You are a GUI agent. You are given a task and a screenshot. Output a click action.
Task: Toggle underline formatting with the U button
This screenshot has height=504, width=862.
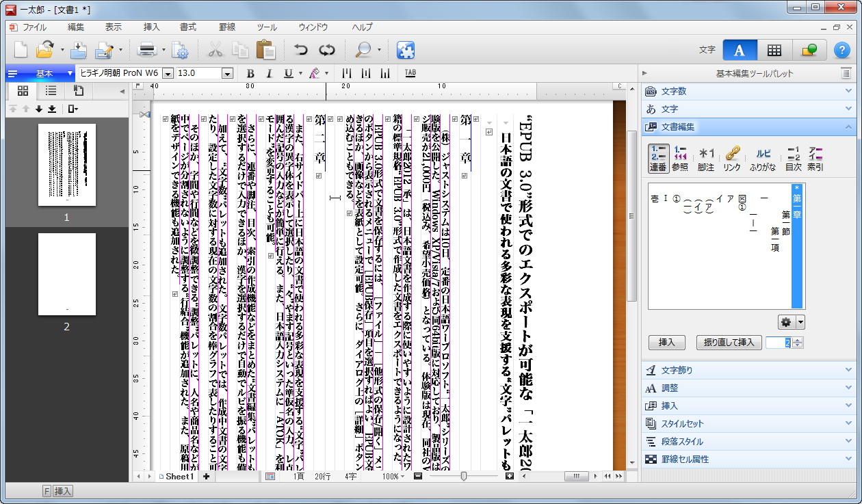coord(288,73)
